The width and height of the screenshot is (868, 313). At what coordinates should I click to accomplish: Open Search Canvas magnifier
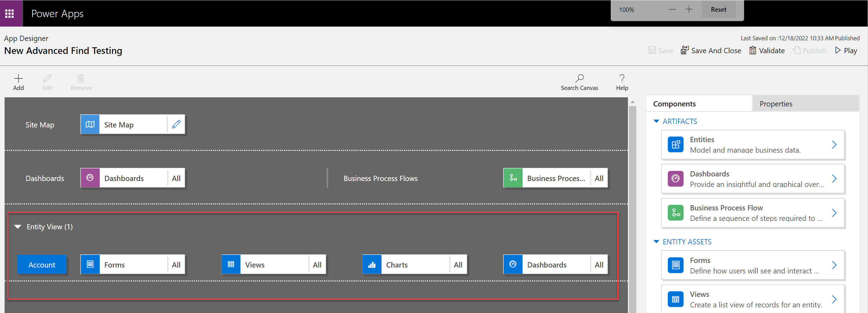point(579,78)
